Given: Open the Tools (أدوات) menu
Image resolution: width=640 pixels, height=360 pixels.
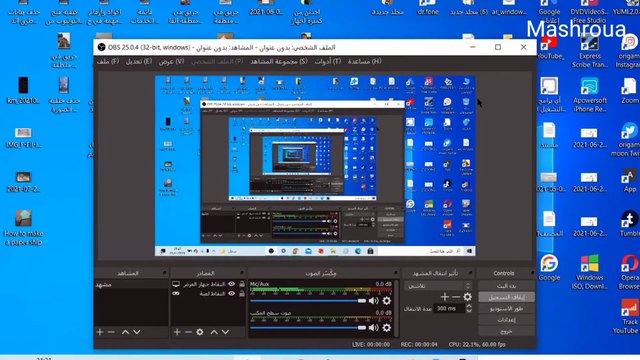Looking at the screenshot, I should point(327,61).
